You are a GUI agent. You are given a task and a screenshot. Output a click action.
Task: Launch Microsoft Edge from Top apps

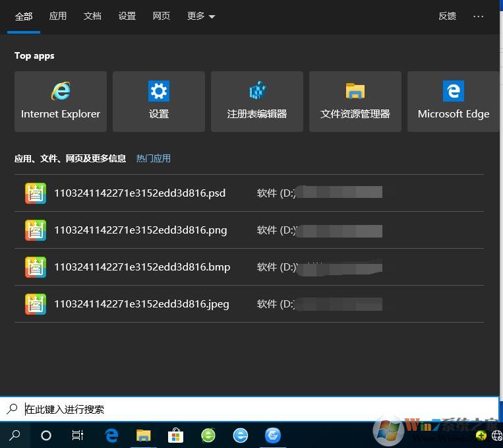pyautogui.click(x=453, y=102)
